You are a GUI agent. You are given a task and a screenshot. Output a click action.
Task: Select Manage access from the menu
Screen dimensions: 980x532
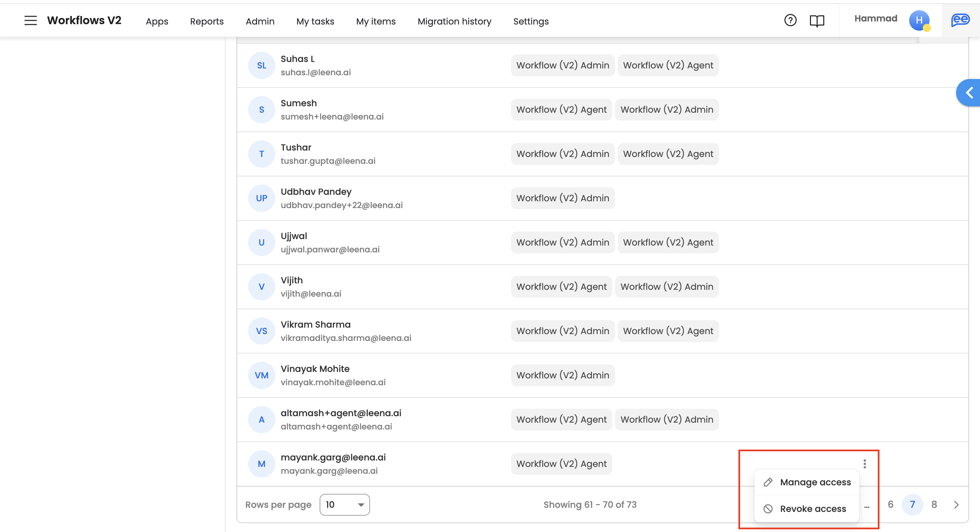pos(815,482)
